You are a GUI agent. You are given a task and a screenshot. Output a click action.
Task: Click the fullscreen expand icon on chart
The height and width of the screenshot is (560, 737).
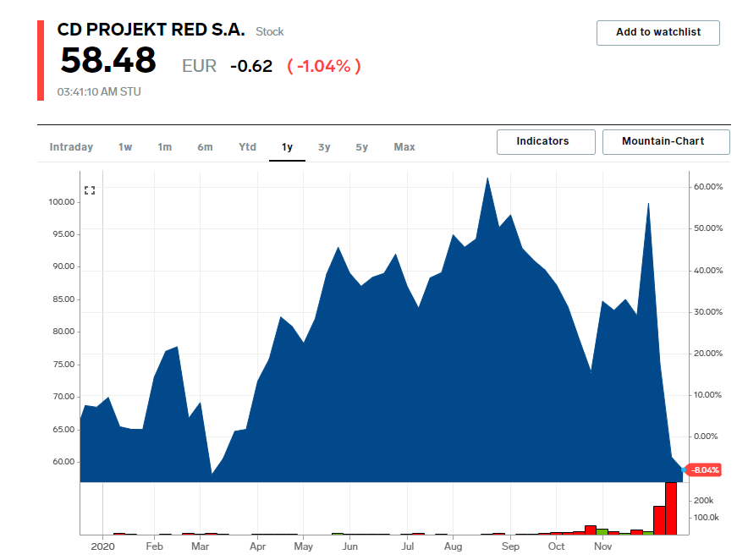90,190
